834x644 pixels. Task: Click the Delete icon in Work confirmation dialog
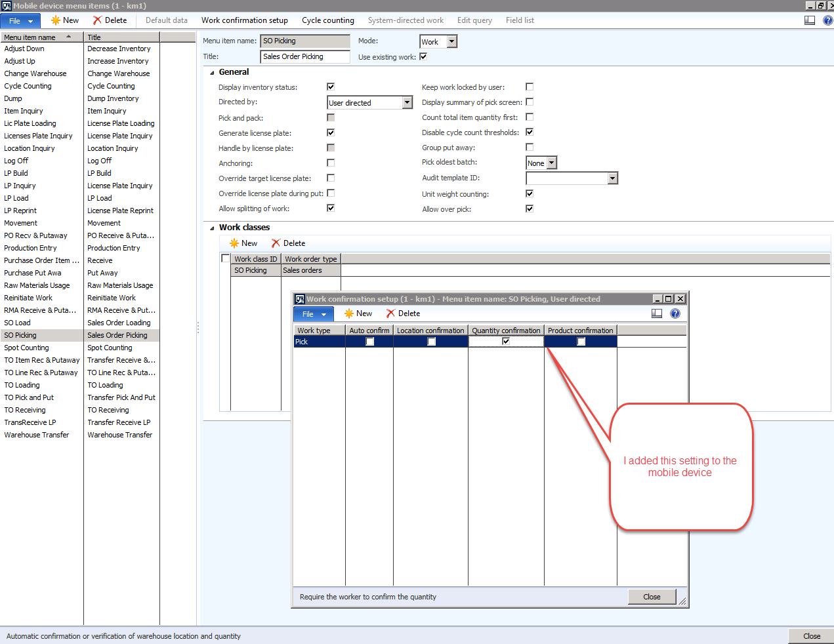point(391,313)
